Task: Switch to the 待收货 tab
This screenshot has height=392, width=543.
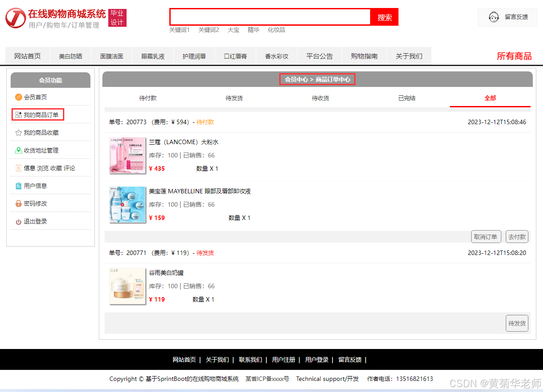Action: click(x=320, y=98)
